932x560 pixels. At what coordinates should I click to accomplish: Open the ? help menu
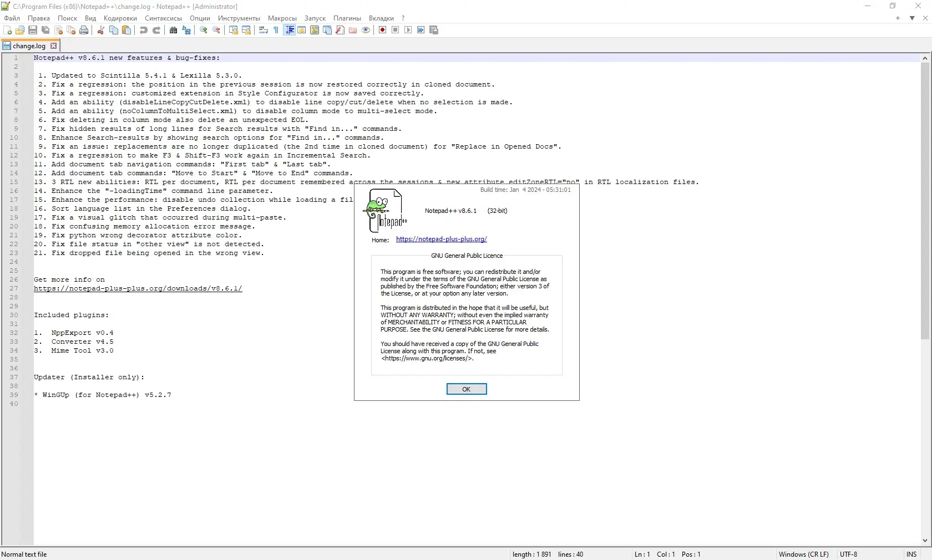click(403, 18)
